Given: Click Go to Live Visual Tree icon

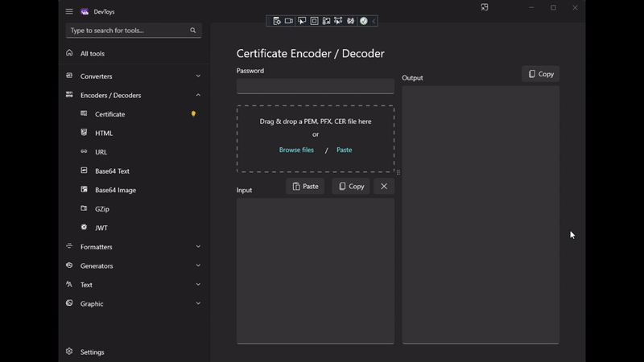Looking at the screenshot, I should click(x=277, y=21).
